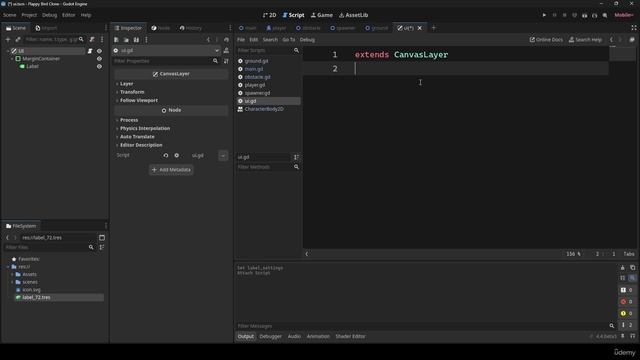The width and height of the screenshot is (640, 360).
Task: Click the Add Metadata button
Action: (171, 170)
